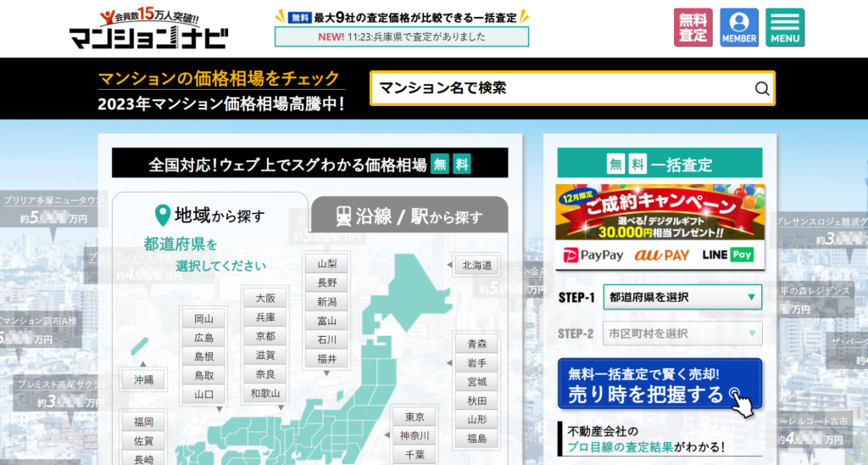This screenshot has height=465, width=868.
Task: Select 青森 prefecture button
Action: pos(476,344)
